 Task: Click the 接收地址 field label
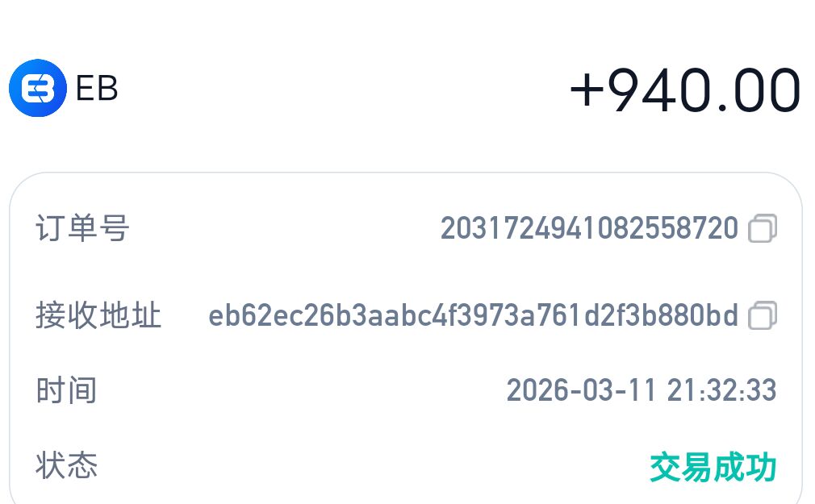97,317
